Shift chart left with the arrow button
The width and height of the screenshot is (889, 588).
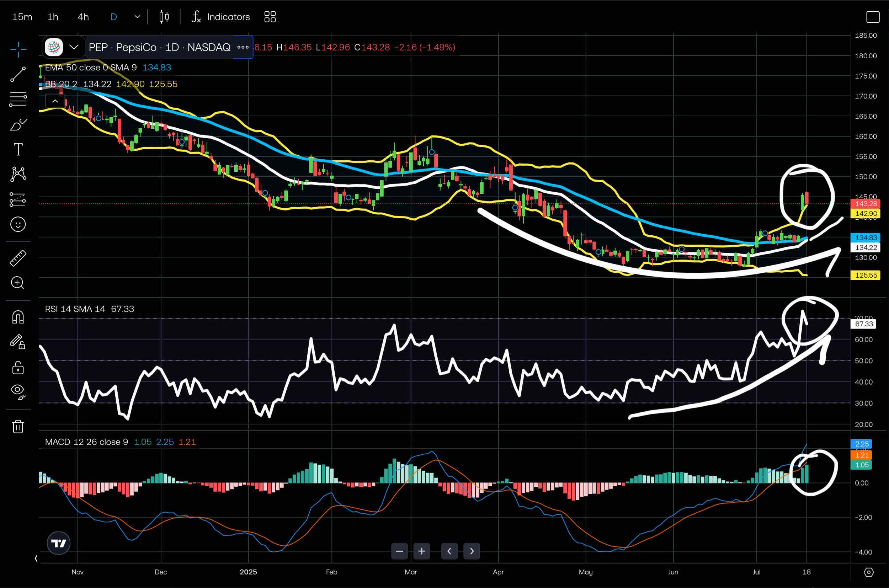click(449, 551)
